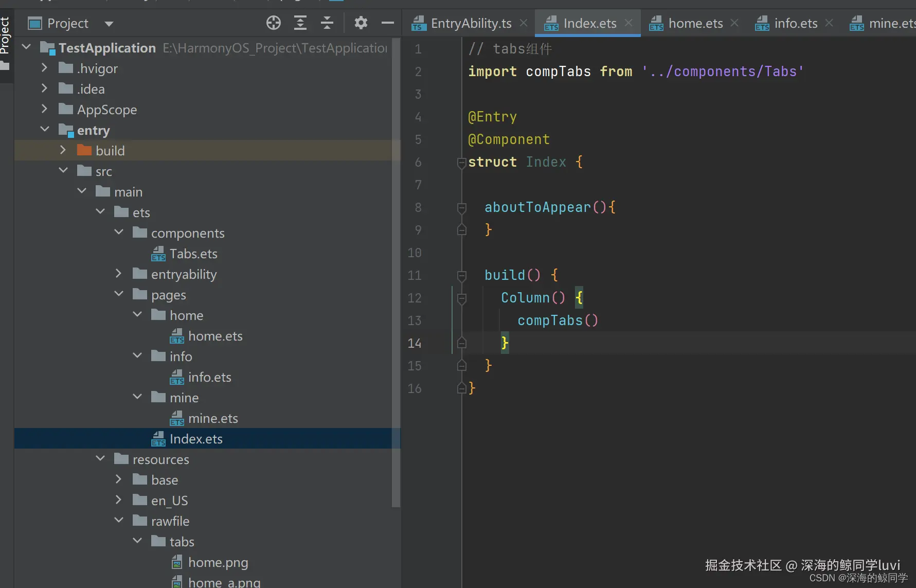Viewport: 916px width, 588px height.
Task: Open project view settings gear
Action: [361, 23]
